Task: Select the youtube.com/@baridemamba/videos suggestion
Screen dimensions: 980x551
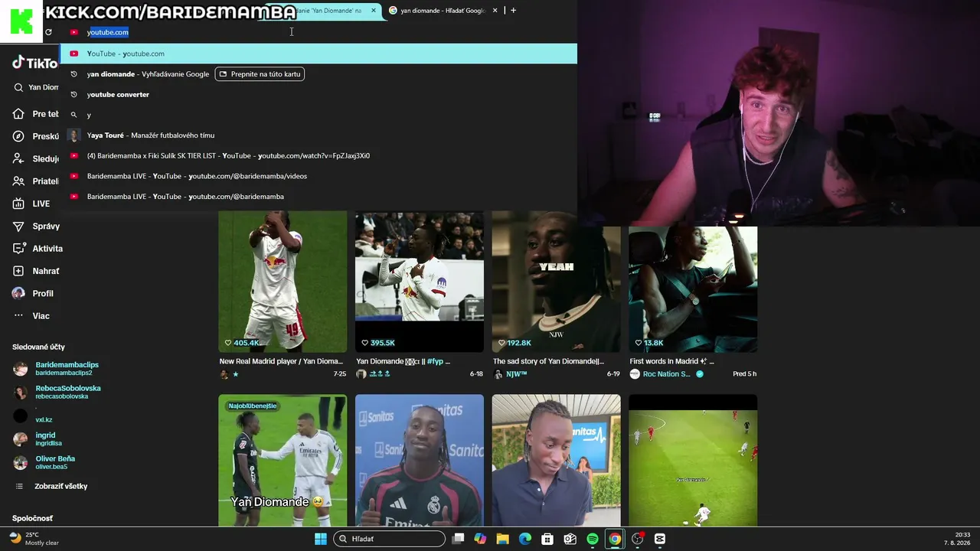Action: click(318, 176)
